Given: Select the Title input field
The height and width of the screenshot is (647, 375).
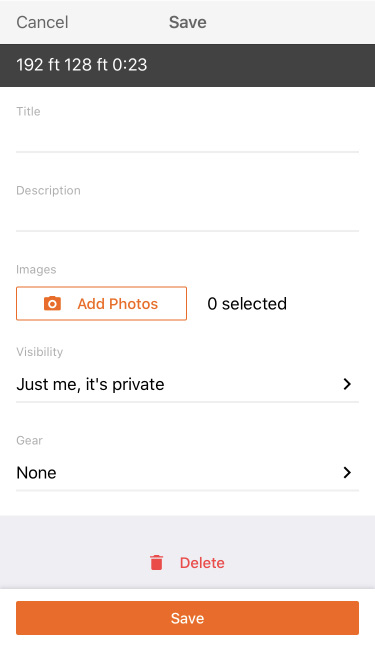Looking at the screenshot, I should [187, 136].
